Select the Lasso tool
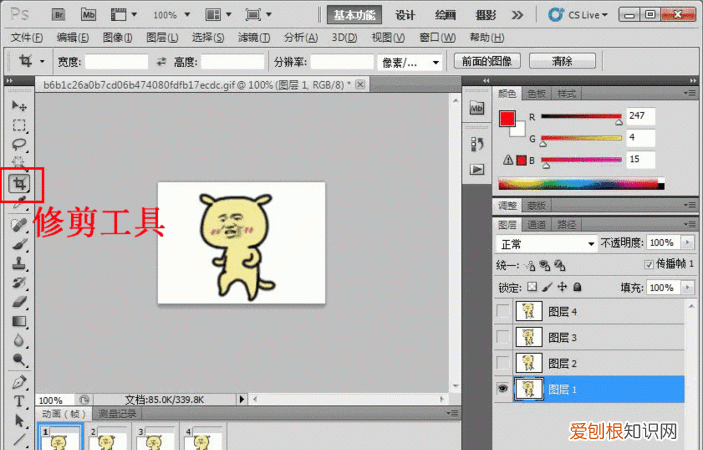 (x=19, y=146)
